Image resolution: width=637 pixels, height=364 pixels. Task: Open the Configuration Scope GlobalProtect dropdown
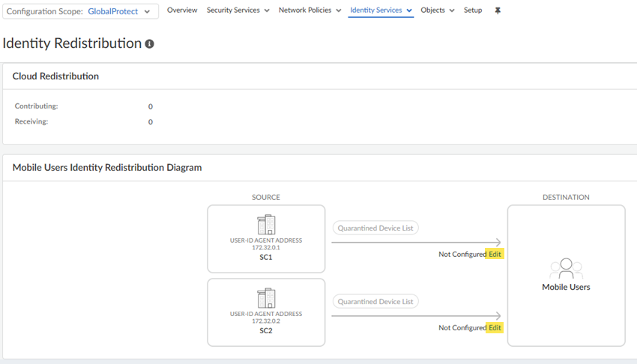tap(81, 11)
